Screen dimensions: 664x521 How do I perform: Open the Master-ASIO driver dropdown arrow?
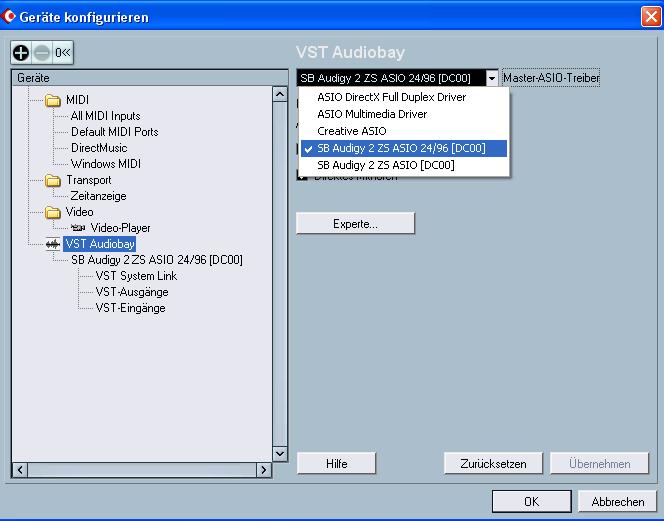[x=492, y=78]
